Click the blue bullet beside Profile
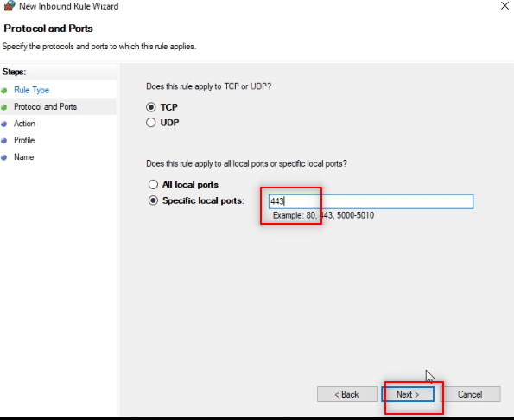Screen dimensions: 514x420 point(4,141)
